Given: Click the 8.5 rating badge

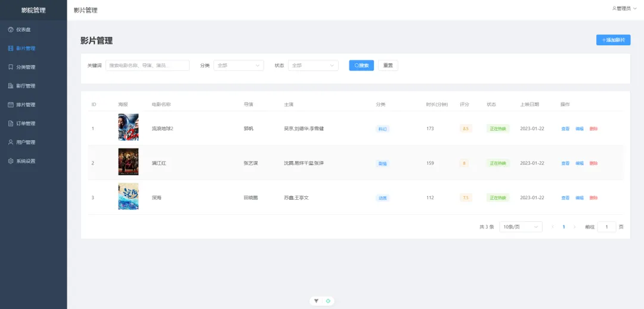Looking at the screenshot, I should 466,129.
